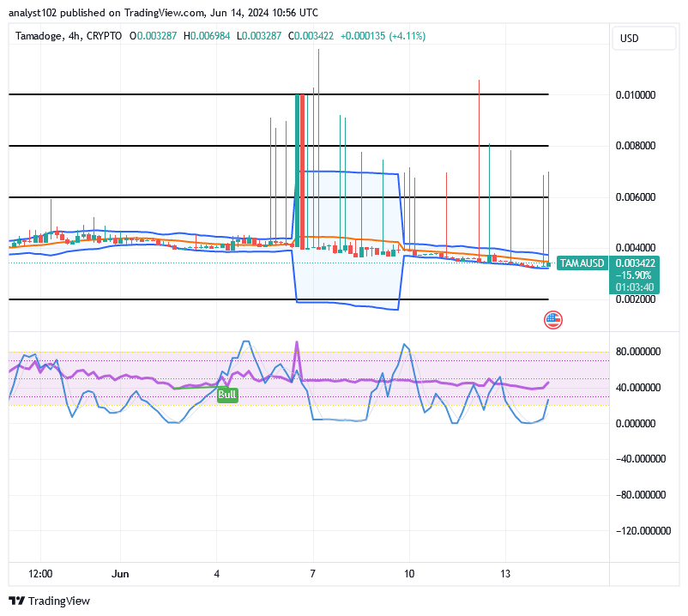Screen dimensions: 688x616
Task: Click the change value +0.000135 (+4.11%)
Action: click(383, 36)
